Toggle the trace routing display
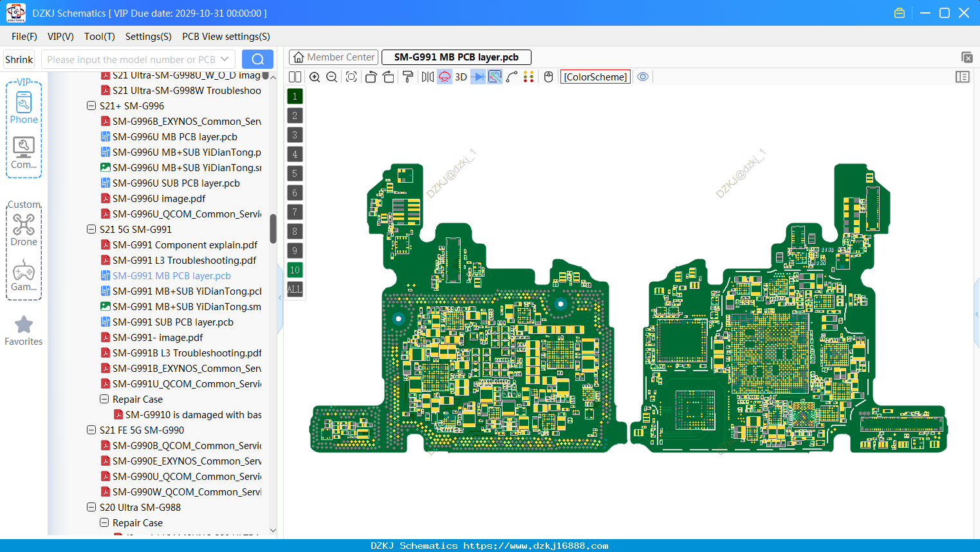Viewport: 980px width, 552px height. (x=495, y=77)
